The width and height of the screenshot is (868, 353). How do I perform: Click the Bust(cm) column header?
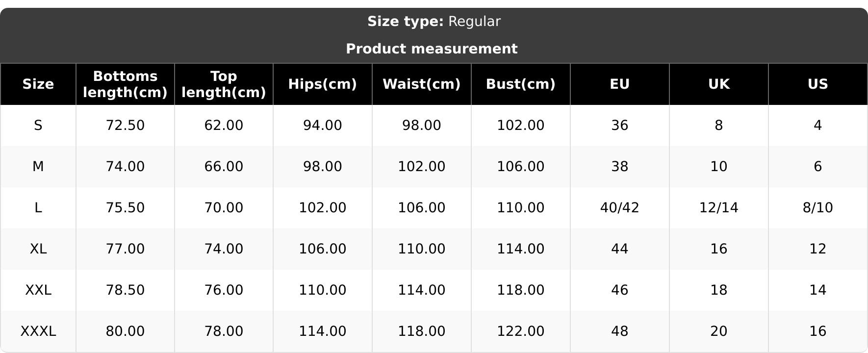coord(520,84)
